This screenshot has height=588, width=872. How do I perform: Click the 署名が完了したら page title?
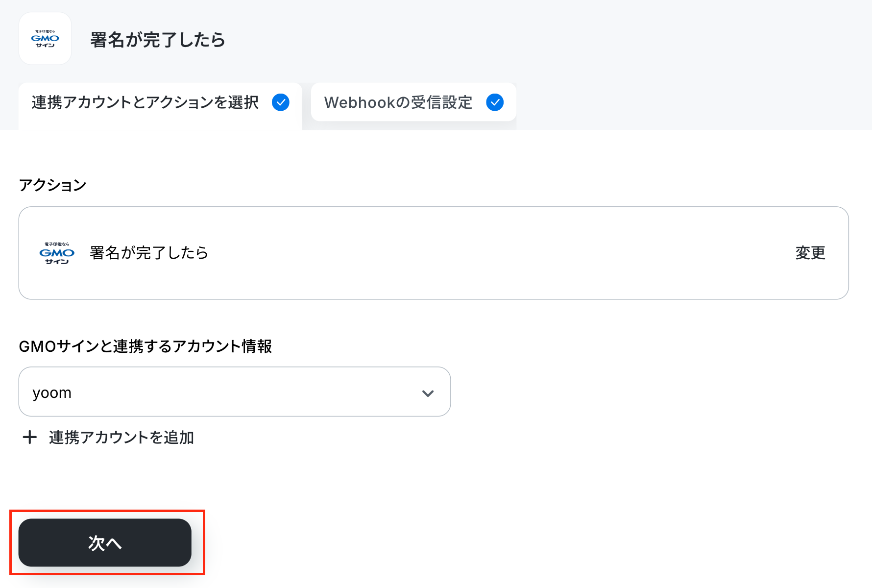tap(158, 39)
